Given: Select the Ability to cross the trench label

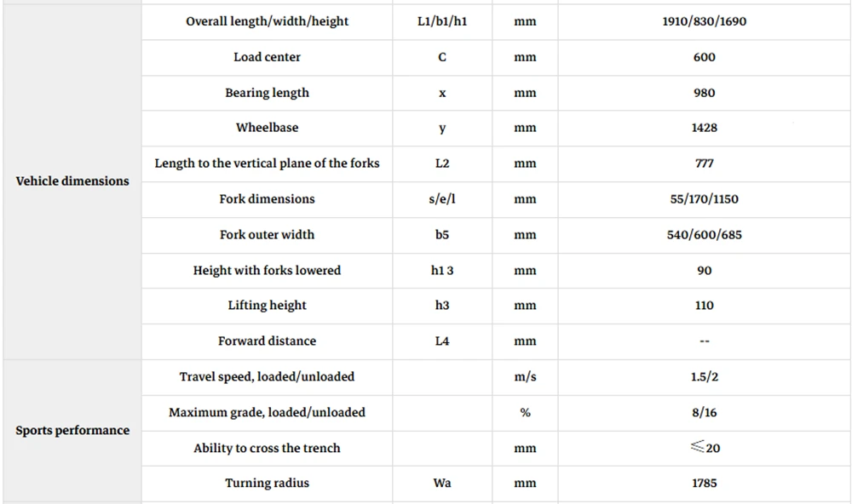Looking at the screenshot, I should point(267,448).
